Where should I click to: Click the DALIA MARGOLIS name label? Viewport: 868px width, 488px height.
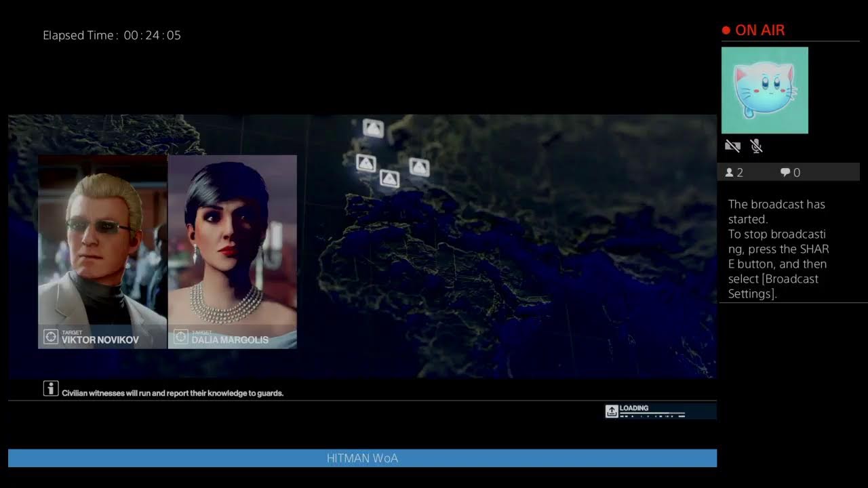point(230,340)
